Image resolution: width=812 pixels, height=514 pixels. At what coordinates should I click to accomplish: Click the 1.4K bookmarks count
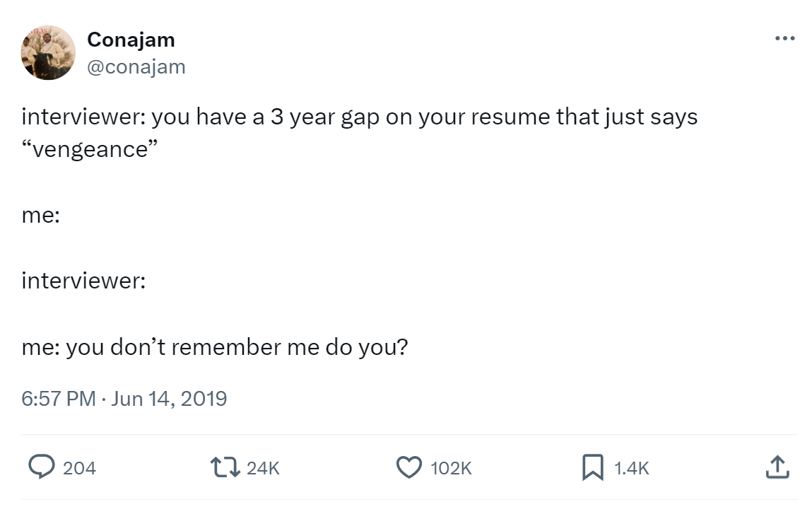point(631,468)
